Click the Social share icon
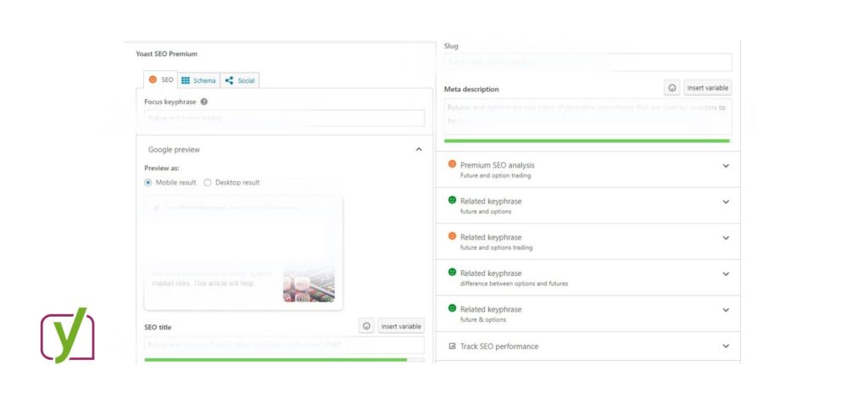 (x=229, y=80)
